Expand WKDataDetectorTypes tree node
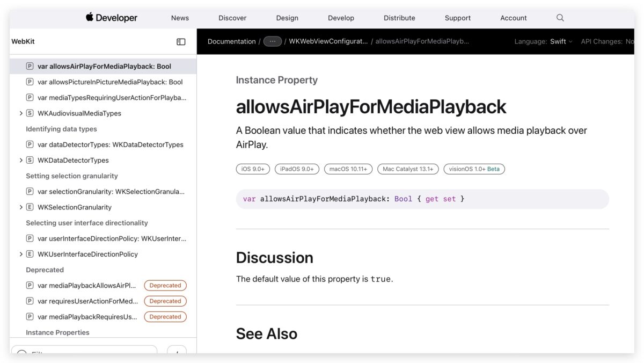 tap(21, 160)
